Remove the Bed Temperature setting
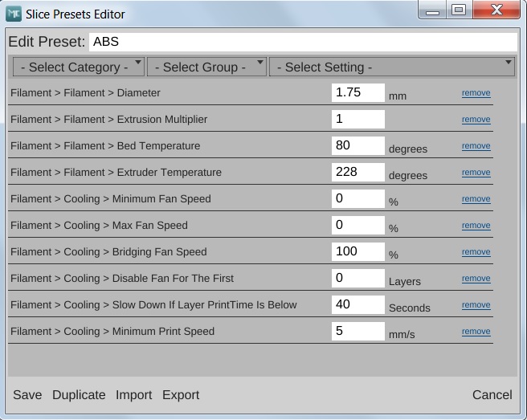Viewport: 527px width, 420px height. pyautogui.click(x=476, y=146)
